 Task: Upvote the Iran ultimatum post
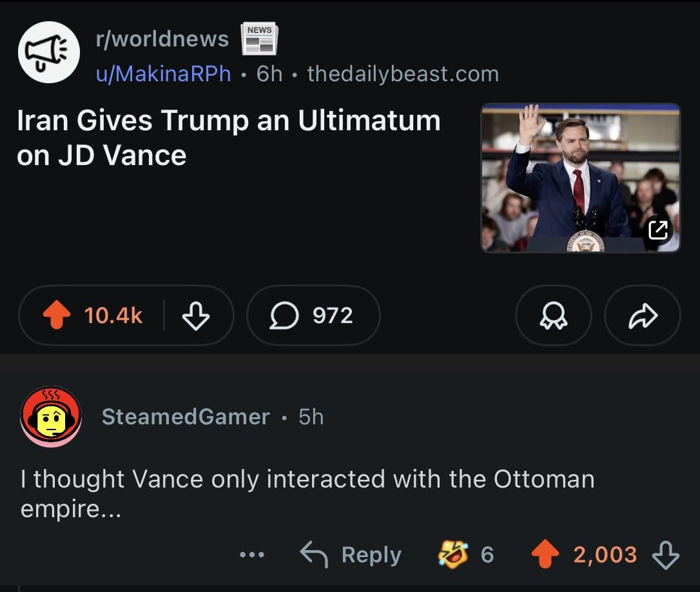[57, 315]
